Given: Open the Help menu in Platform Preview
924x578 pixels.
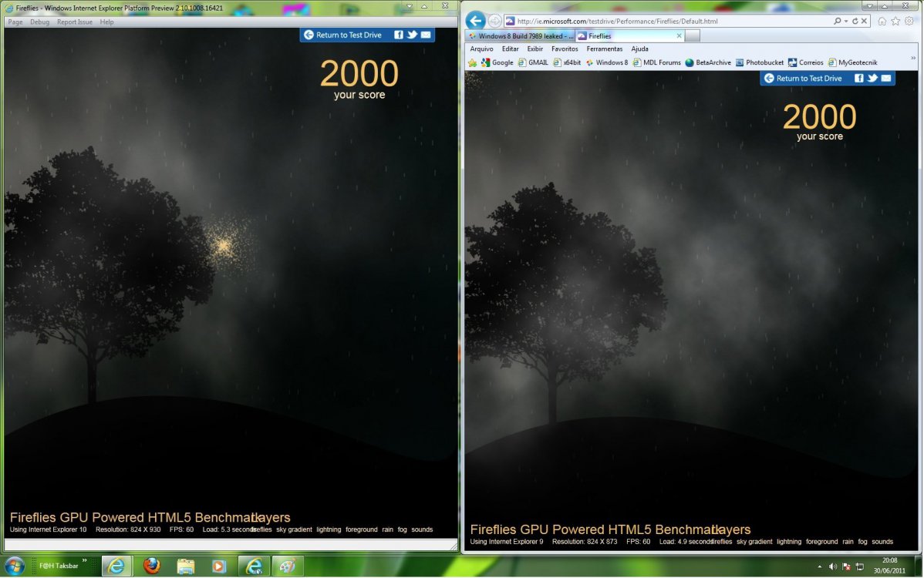Looking at the screenshot, I should [x=106, y=22].
